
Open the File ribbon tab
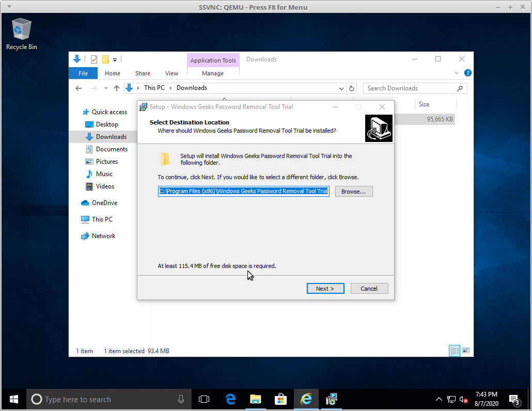(83, 73)
